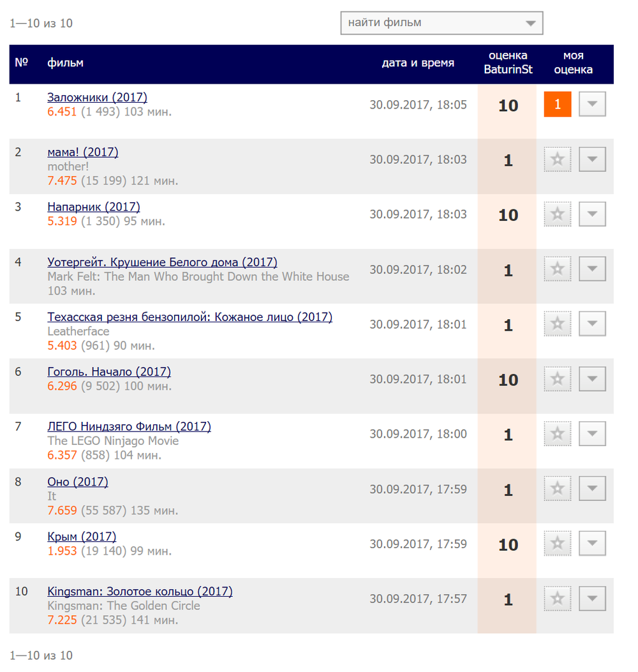Open the dropdown arrow in the Крым row
The image size is (638, 672).
pyautogui.click(x=592, y=543)
